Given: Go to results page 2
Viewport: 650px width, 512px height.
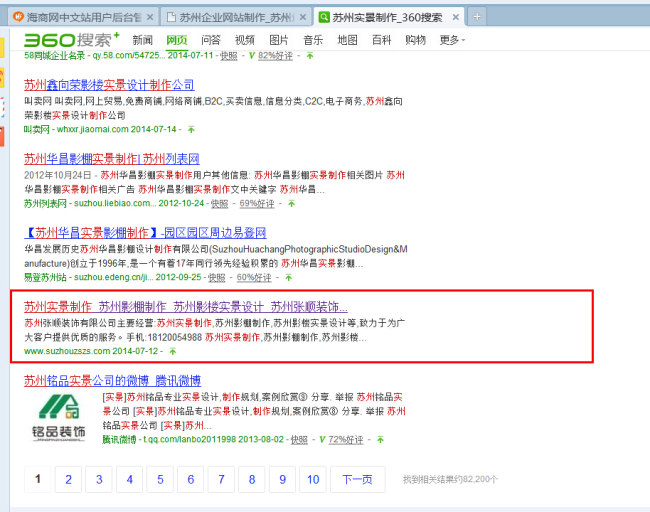Looking at the screenshot, I should (68, 480).
